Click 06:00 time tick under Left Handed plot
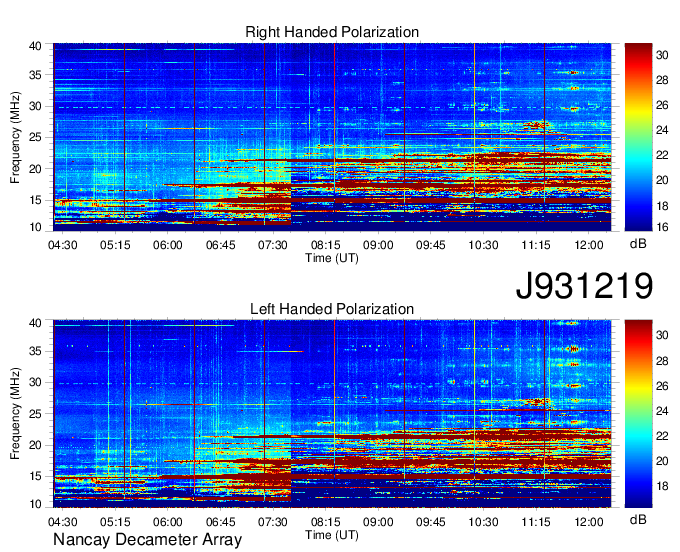Image resolution: width=680 pixels, height=552 pixels. click(168, 522)
